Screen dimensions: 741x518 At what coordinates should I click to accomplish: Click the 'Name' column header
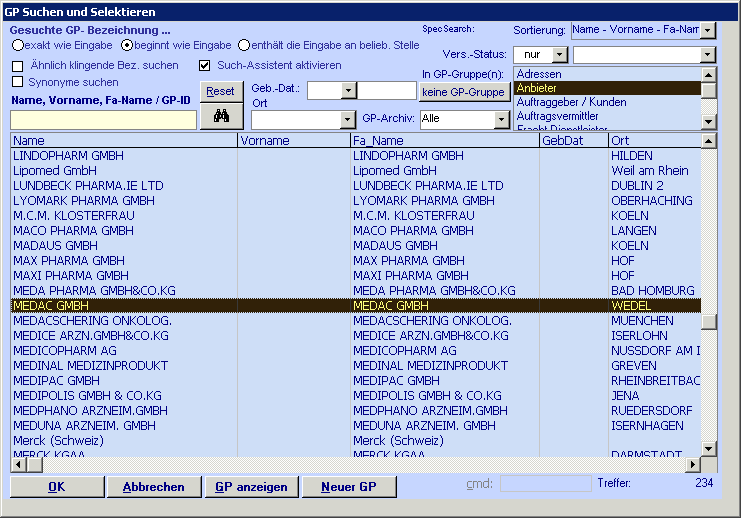point(124,140)
